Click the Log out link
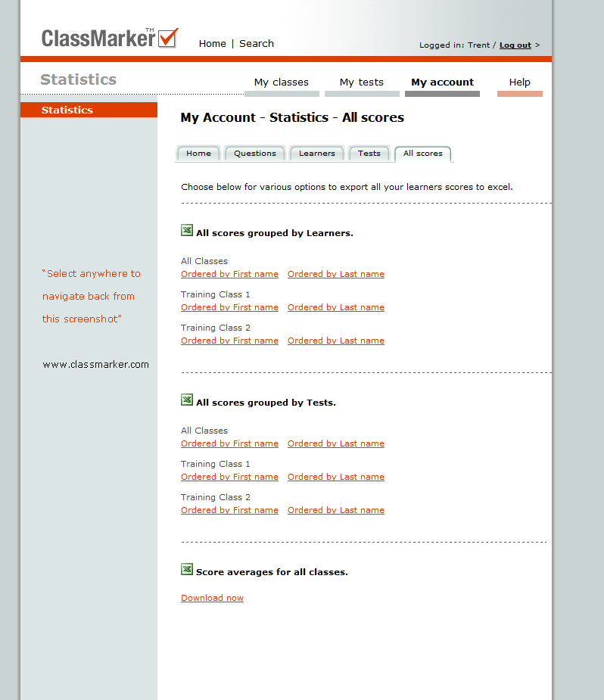Screen dimensions: 604x700 515,45
